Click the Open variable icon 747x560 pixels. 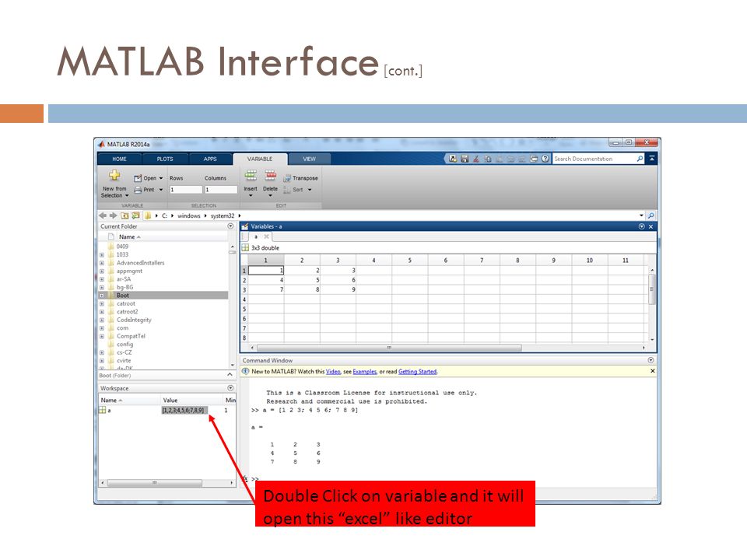[x=138, y=178]
